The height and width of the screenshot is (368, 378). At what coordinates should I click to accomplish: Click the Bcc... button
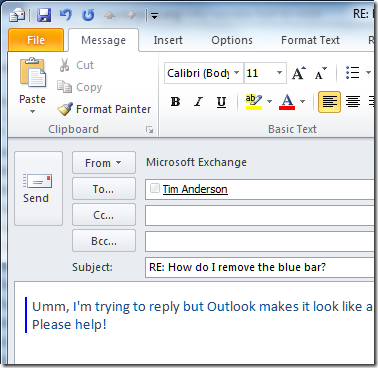click(x=104, y=241)
